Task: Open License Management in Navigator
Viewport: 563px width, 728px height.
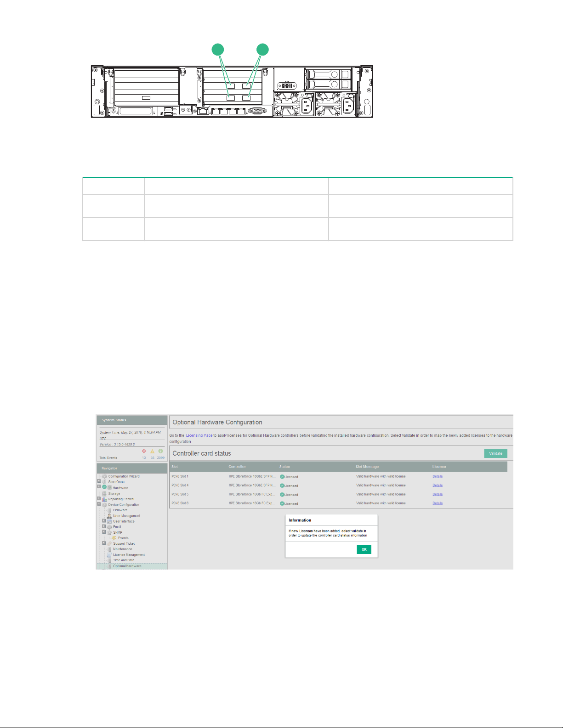Action: (129, 555)
